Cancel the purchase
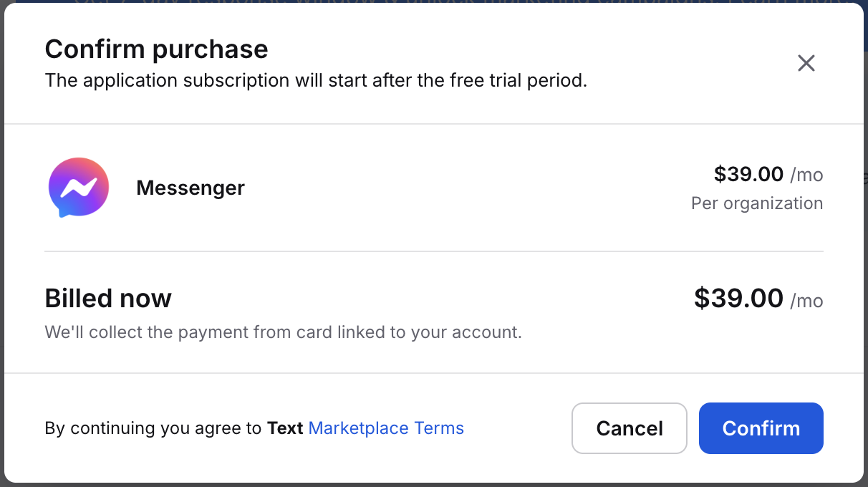The height and width of the screenshot is (487, 868). click(629, 428)
